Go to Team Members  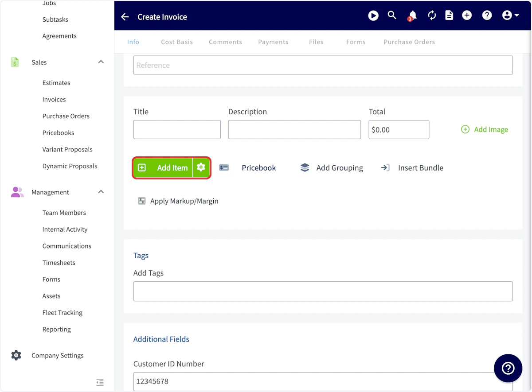coord(64,213)
